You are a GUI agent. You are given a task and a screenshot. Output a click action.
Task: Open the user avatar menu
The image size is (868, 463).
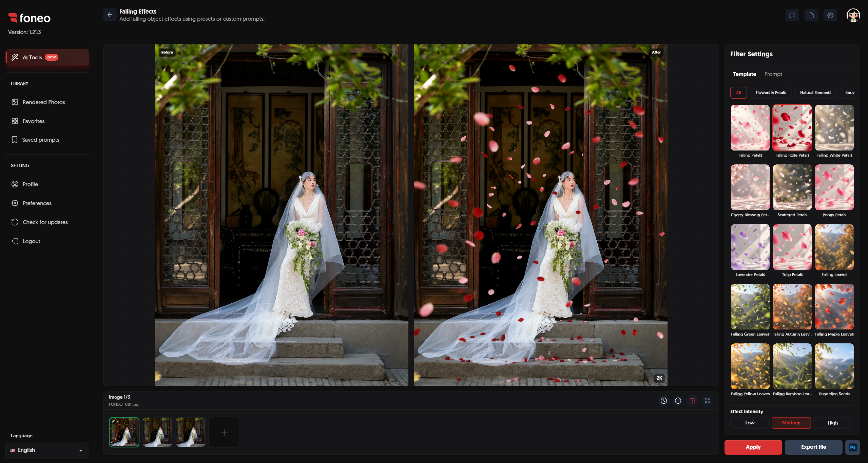coord(853,15)
